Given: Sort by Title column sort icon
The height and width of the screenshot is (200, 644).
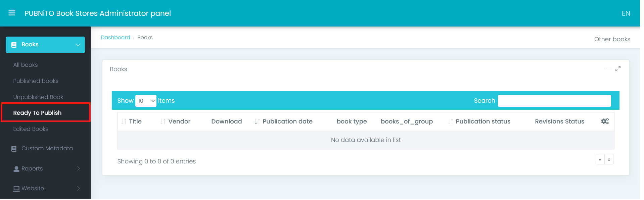Looking at the screenshot, I should coord(124,121).
